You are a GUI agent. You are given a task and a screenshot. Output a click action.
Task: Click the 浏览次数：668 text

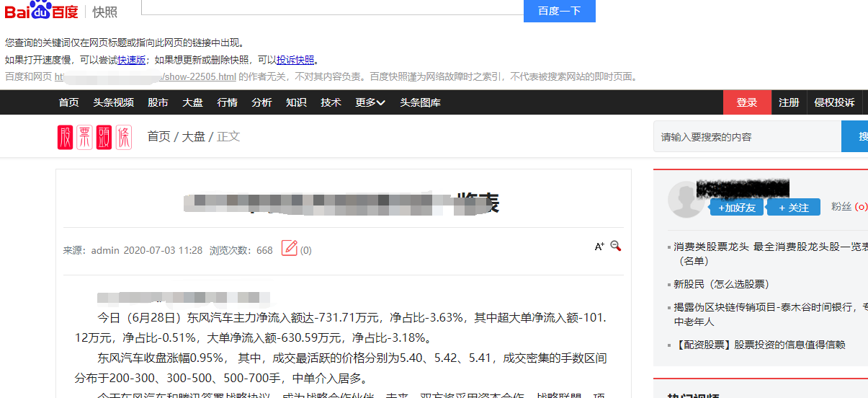pyautogui.click(x=241, y=250)
